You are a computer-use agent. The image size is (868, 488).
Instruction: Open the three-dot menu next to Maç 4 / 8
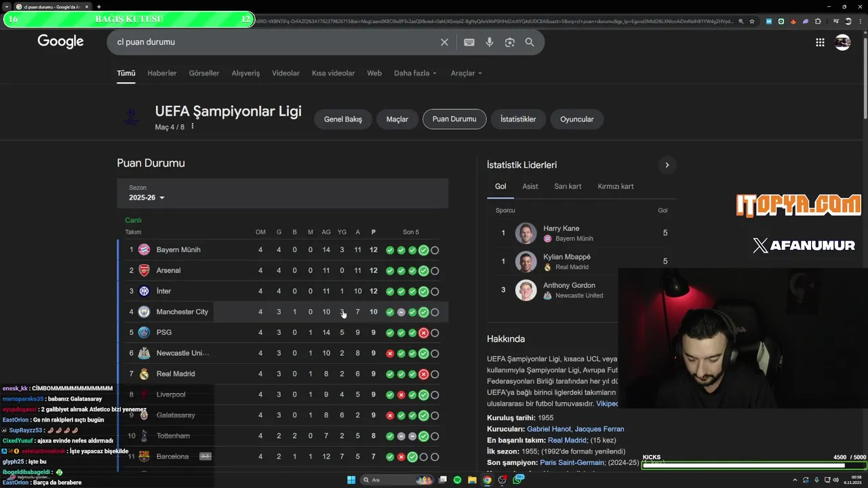(193, 127)
